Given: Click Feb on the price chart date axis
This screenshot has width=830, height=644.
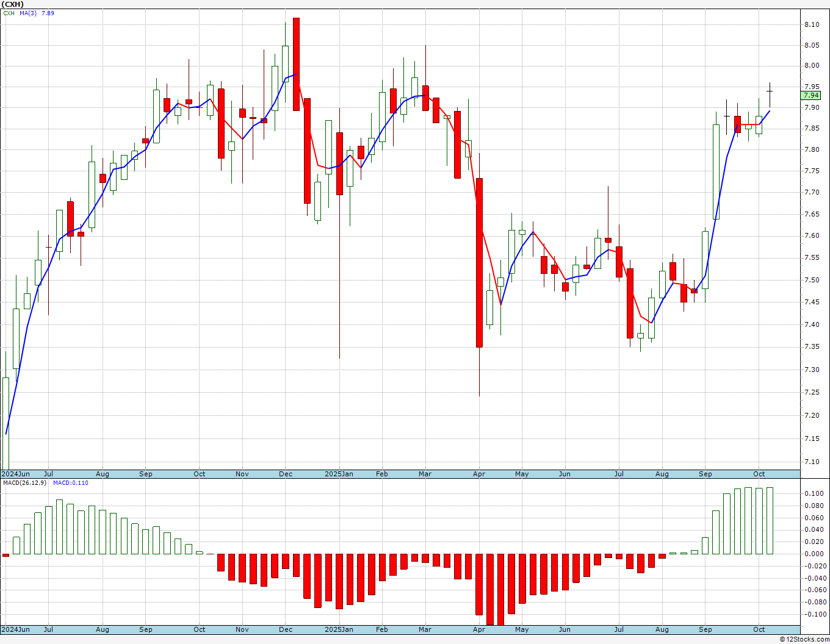Looking at the screenshot, I should click(382, 474).
